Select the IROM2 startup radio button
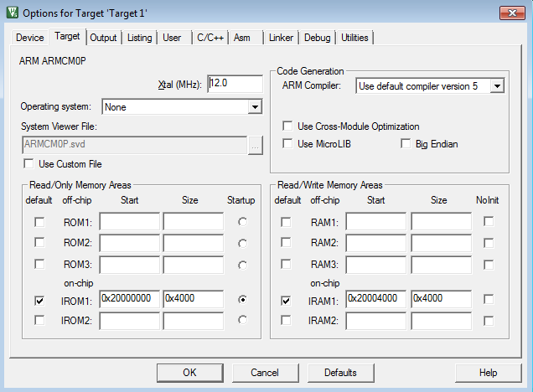Screen dimensions: 533x392 pyautogui.click(x=242, y=320)
